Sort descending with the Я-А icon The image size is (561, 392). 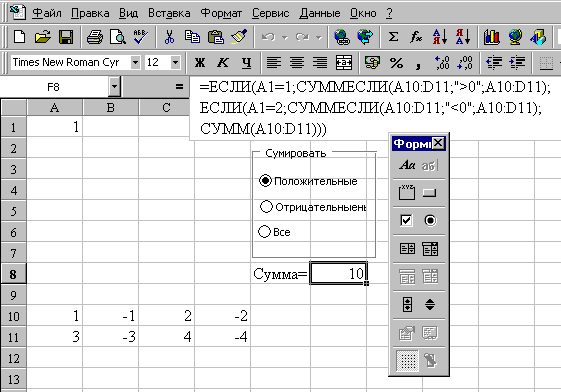click(463, 37)
